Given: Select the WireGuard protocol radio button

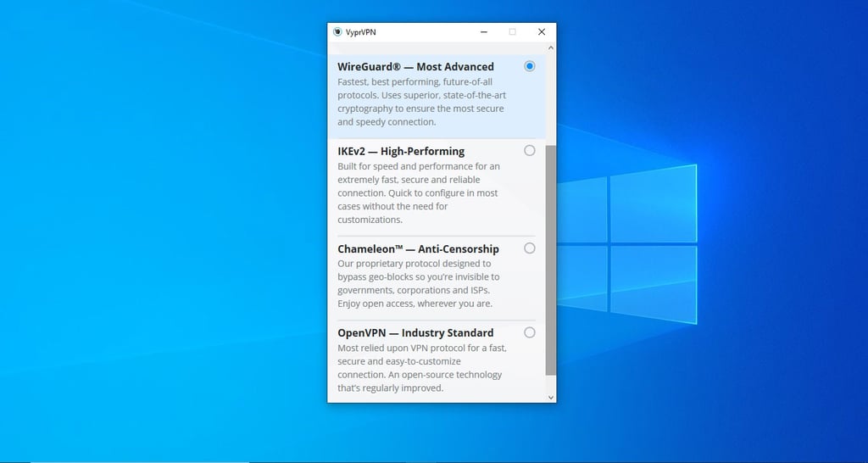Looking at the screenshot, I should (530, 66).
